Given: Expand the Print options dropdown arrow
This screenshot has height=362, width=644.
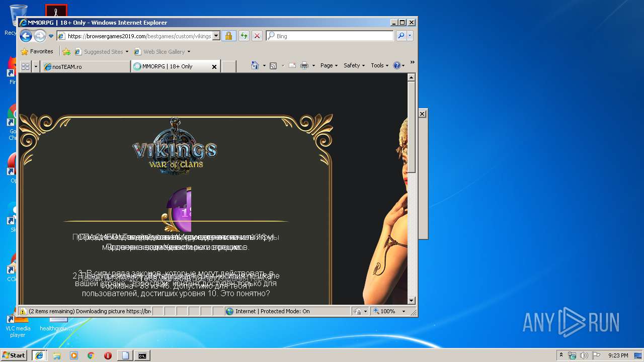Looking at the screenshot, I should (x=313, y=65).
